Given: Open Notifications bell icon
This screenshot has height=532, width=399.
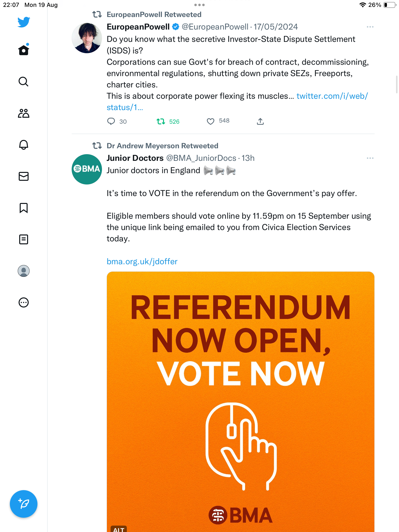Looking at the screenshot, I should [x=24, y=145].
